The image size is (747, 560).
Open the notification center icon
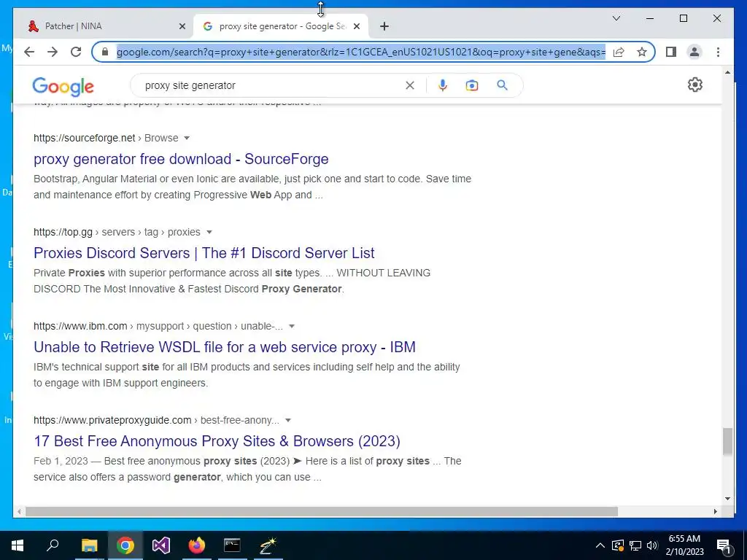pyautogui.click(x=724, y=545)
